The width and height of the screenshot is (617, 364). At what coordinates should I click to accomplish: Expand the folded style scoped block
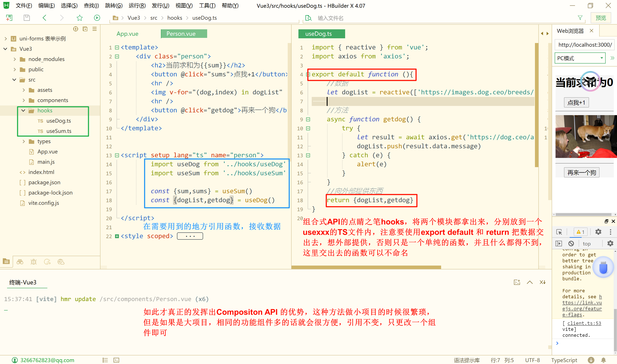coord(117,236)
